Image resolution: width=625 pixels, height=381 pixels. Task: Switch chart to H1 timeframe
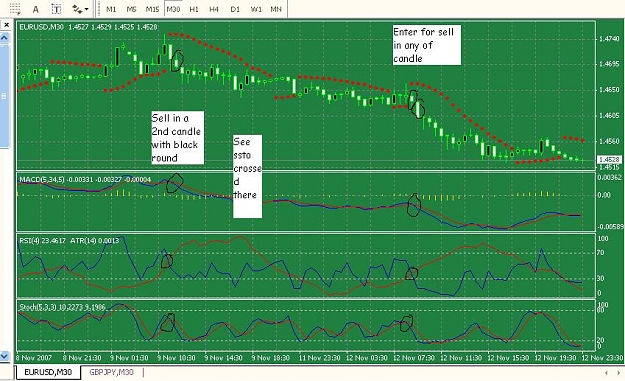click(x=194, y=9)
